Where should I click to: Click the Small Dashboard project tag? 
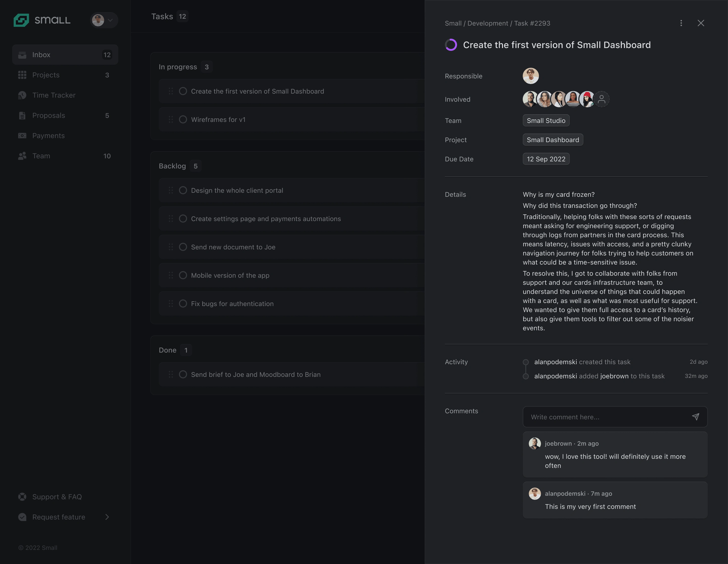[553, 140]
